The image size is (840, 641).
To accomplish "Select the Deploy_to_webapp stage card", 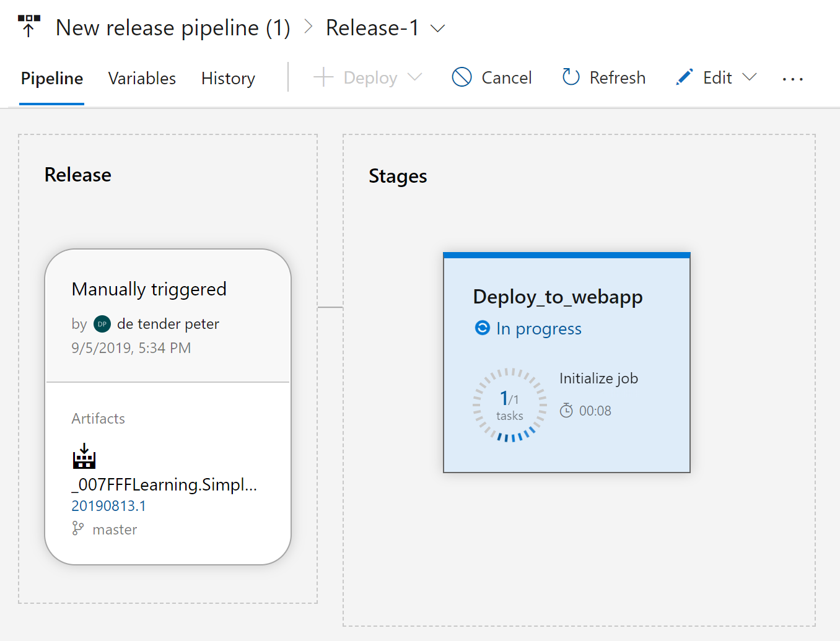I will pyautogui.click(x=566, y=362).
